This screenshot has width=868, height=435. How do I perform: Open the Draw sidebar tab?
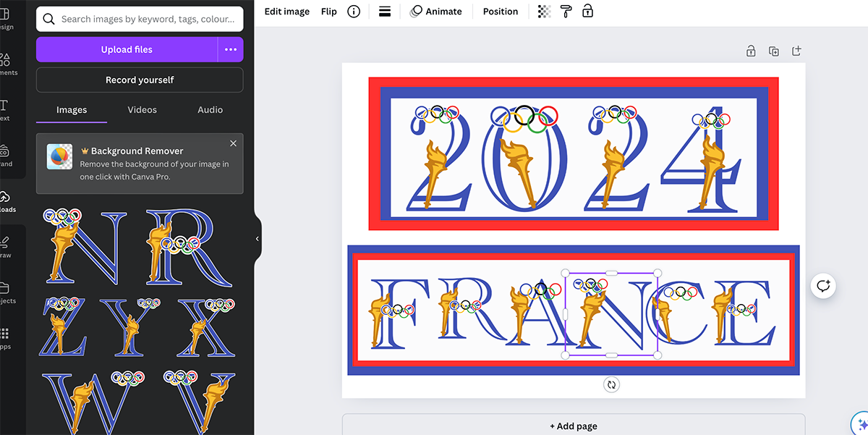pyautogui.click(x=5, y=247)
